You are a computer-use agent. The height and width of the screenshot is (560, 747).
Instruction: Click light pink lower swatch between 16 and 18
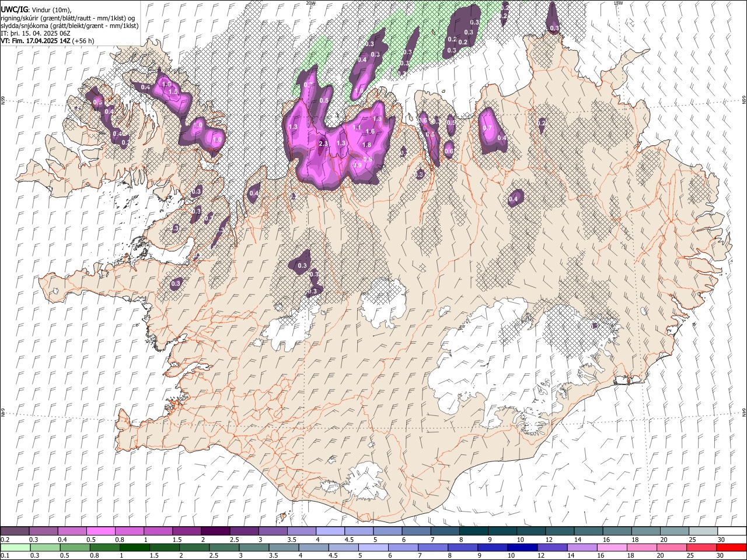coord(612,547)
